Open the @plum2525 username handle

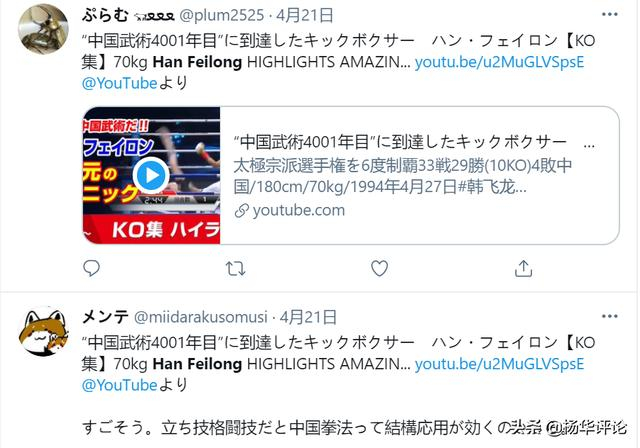(222, 16)
